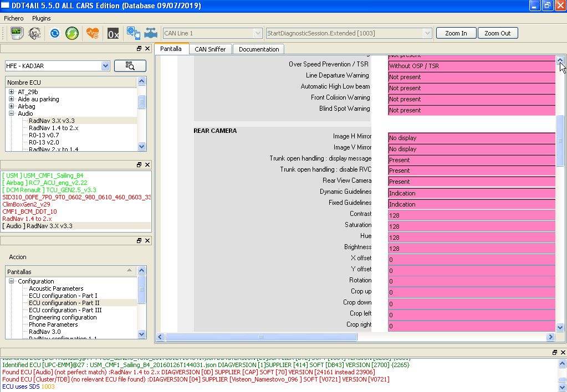Expand the Aide au parking tree node

pos(12,99)
